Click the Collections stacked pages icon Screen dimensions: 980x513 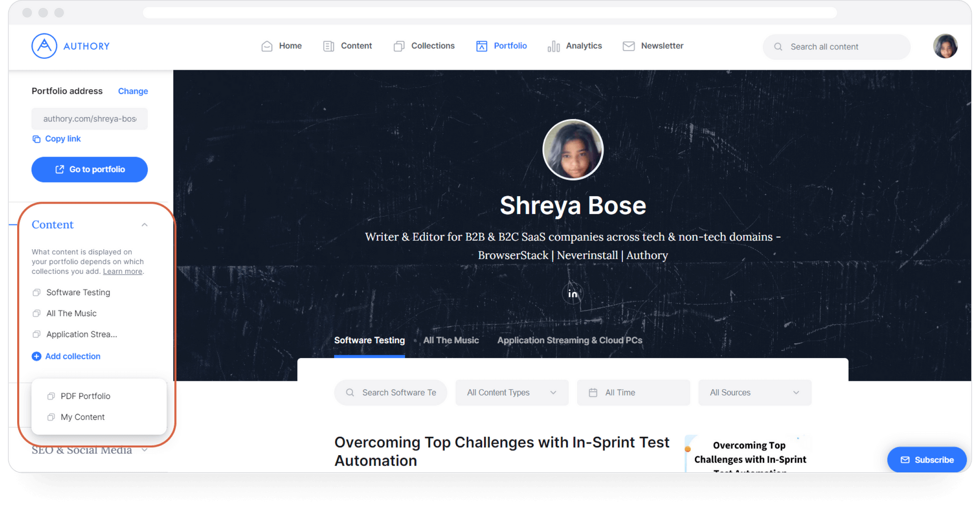tap(399, 46)
